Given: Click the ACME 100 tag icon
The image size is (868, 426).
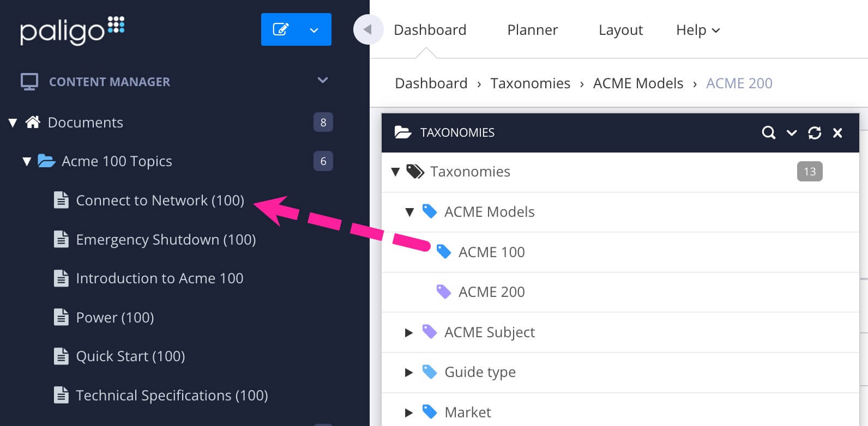Looking at the screenshot, I should pyautogui.click(x=444, y=252).
